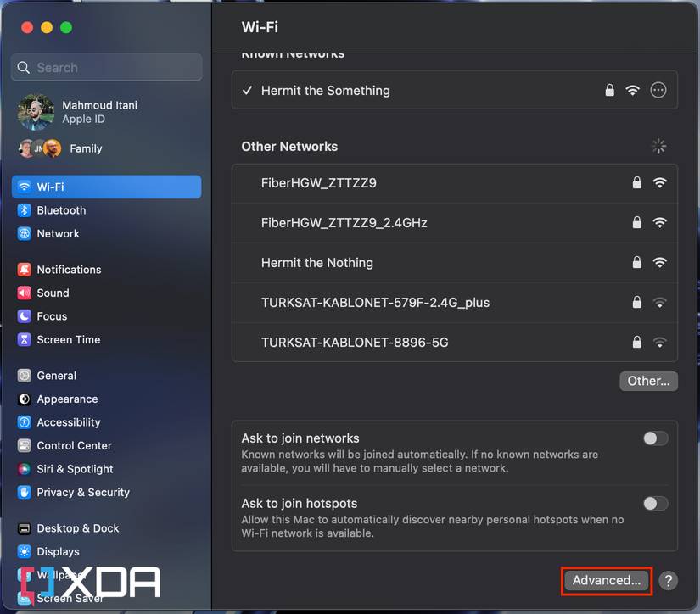This screenshot has width=700, height=614.
Task: Click the search magnifier icon
Action: [x=23, y=67]
